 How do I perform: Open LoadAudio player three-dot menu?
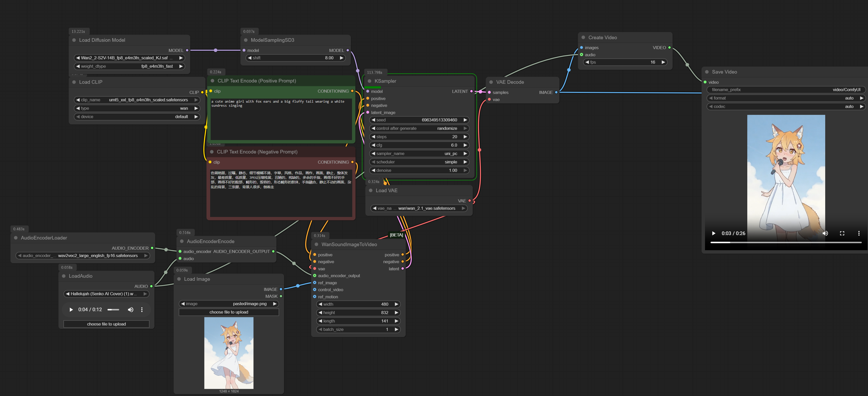click(x=142, y=310)
